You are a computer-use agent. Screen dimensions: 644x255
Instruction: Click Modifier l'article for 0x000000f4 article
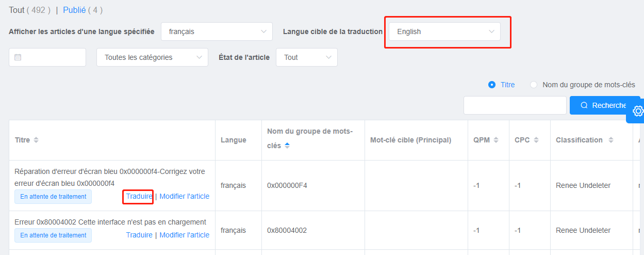pyautogui.click(x=185, y=196)
